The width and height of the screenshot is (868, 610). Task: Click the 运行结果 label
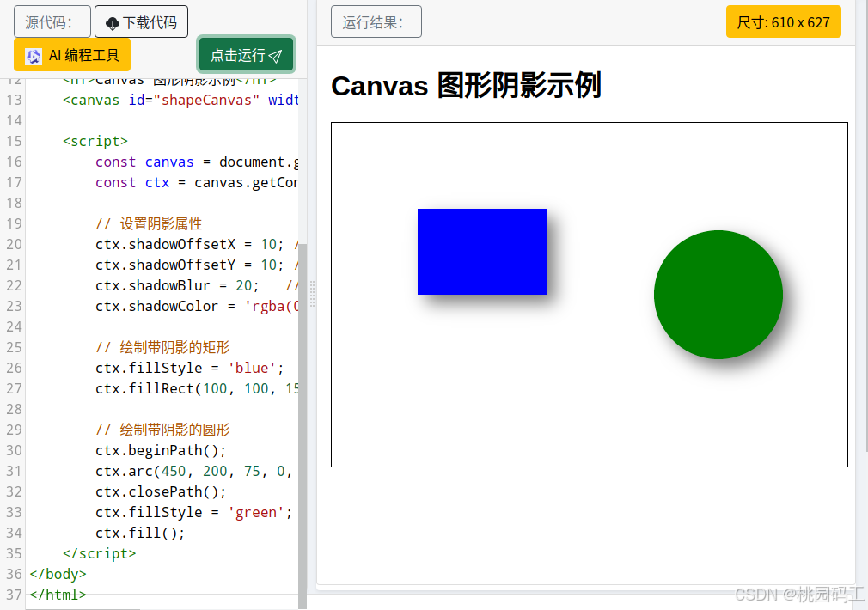coord(376,21)
